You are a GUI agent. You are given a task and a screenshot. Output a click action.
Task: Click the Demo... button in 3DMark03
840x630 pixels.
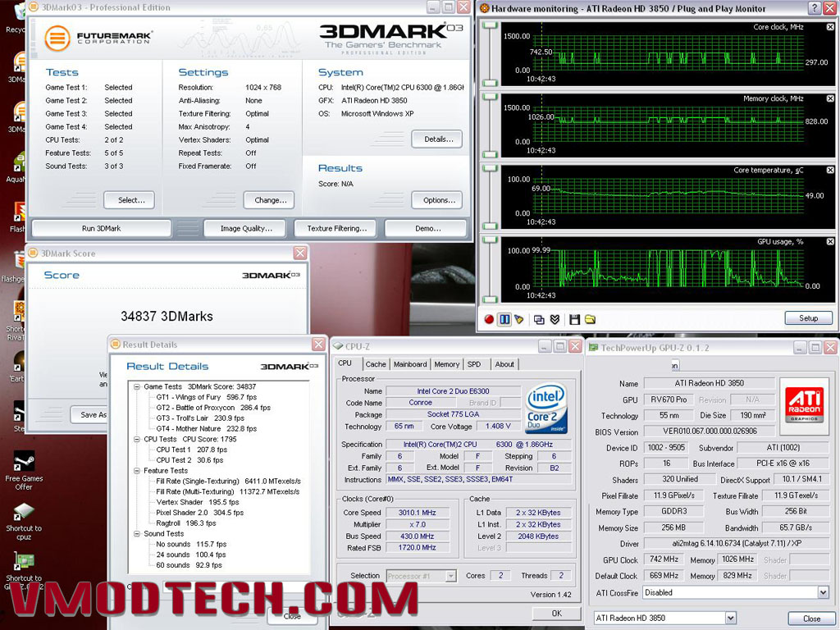point(427,228)
